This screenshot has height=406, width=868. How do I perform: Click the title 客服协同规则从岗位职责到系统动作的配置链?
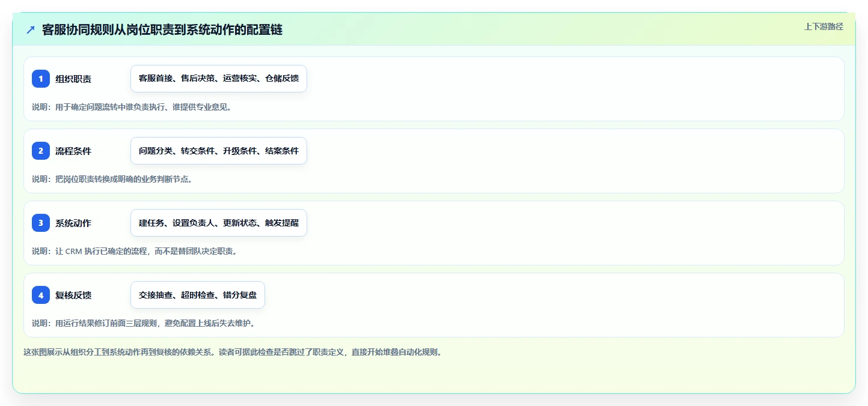click(x=162, y=30)
